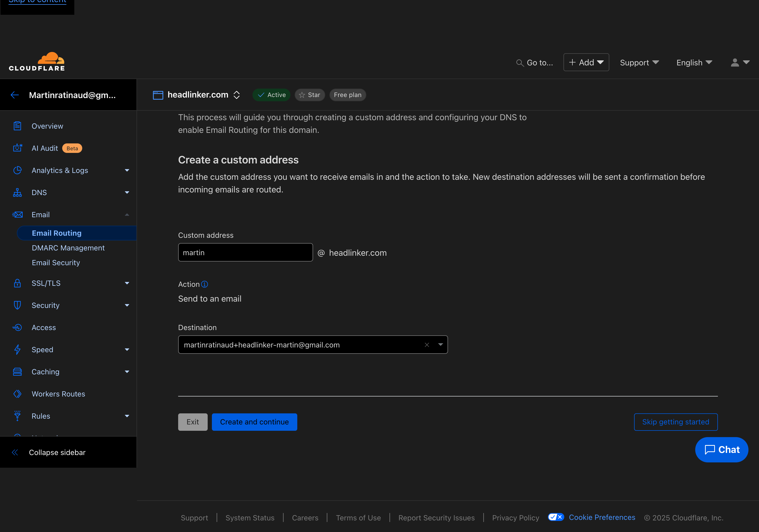Click the Overview clipboard icon
The height and width of the screenshot is (532, 759).
pyautogui.click(x=17, y=126)
